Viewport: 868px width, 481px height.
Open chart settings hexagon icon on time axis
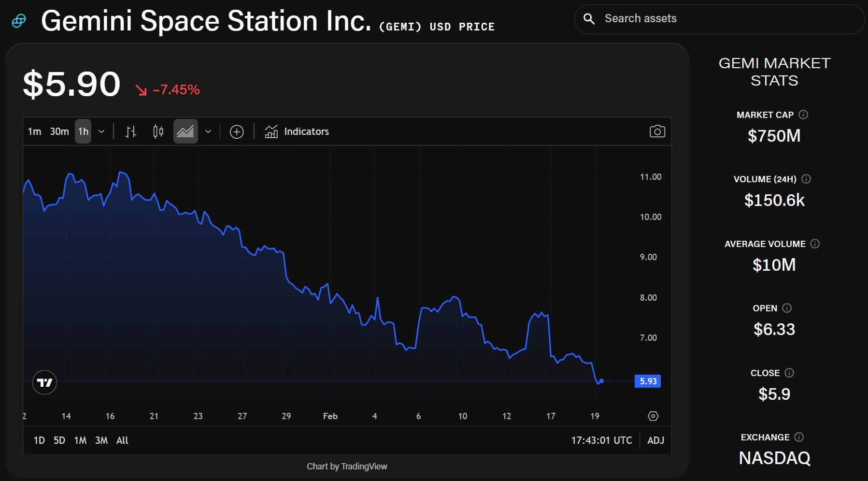coord(653,416)
